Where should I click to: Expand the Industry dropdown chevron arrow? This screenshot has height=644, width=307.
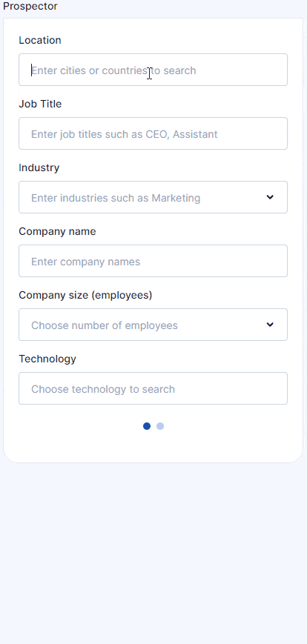click(x=270, y=197)
